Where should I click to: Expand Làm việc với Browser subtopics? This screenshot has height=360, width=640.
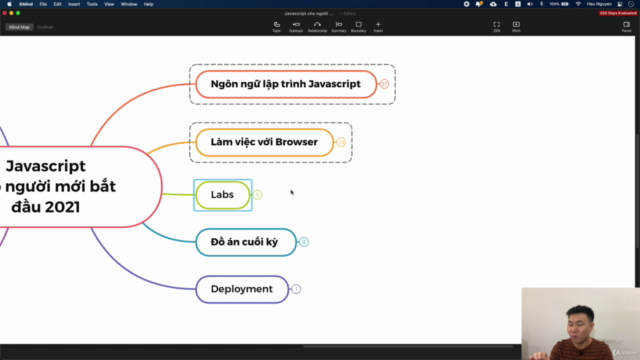341,142
